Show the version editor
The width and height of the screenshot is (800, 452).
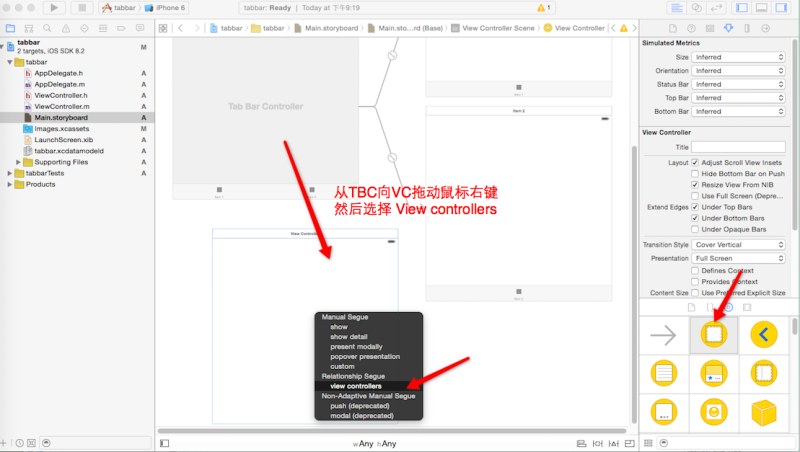716,8
